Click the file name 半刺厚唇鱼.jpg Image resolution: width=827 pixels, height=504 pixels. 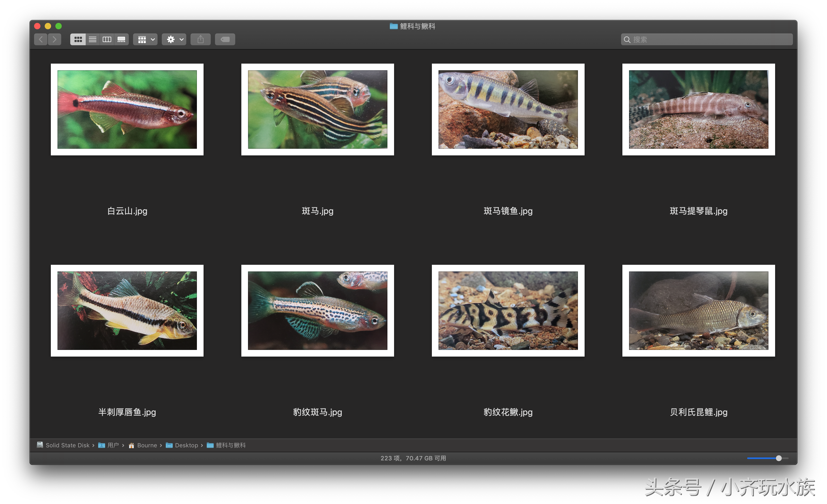click(x=127, y=412)
